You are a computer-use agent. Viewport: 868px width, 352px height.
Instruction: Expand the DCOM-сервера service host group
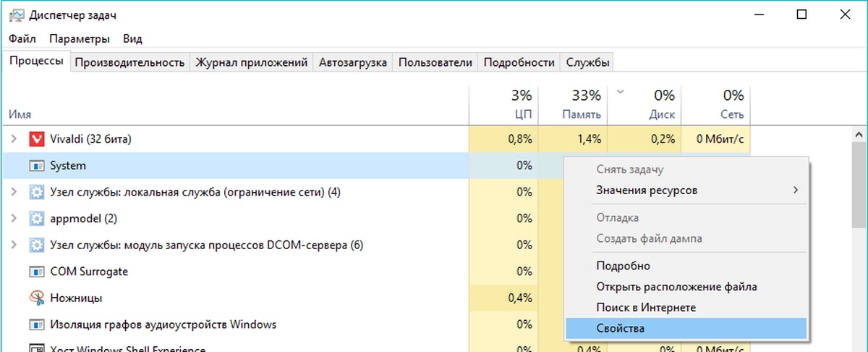click(x=14, y=245)
